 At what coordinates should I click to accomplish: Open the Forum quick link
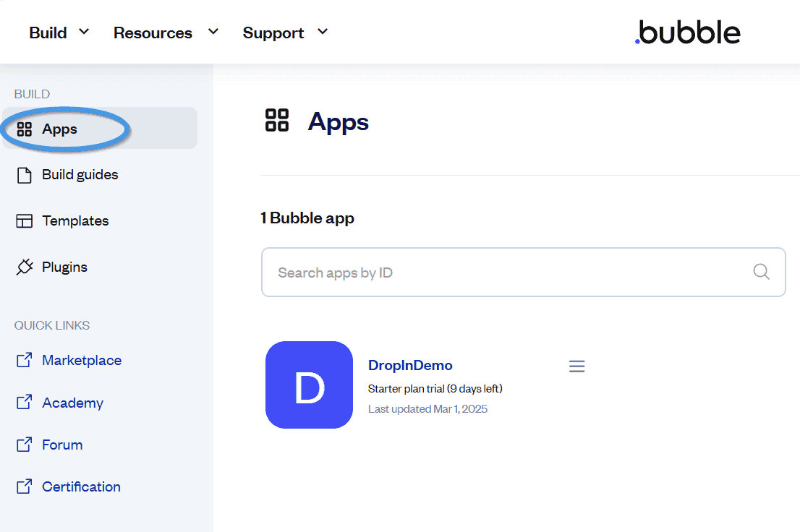(x=62, y=445)
